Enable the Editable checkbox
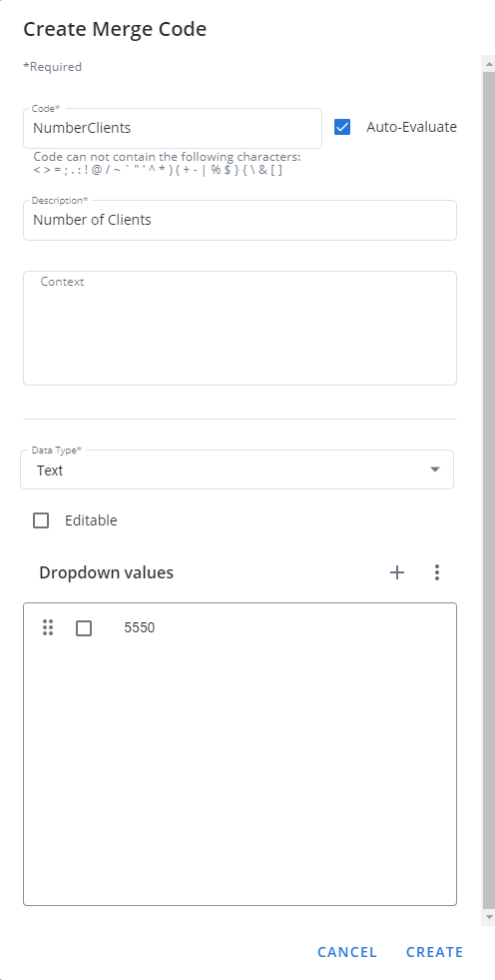The height and width of the screenshot is (980, 495). pyautogui.click(x=41, y=520)
